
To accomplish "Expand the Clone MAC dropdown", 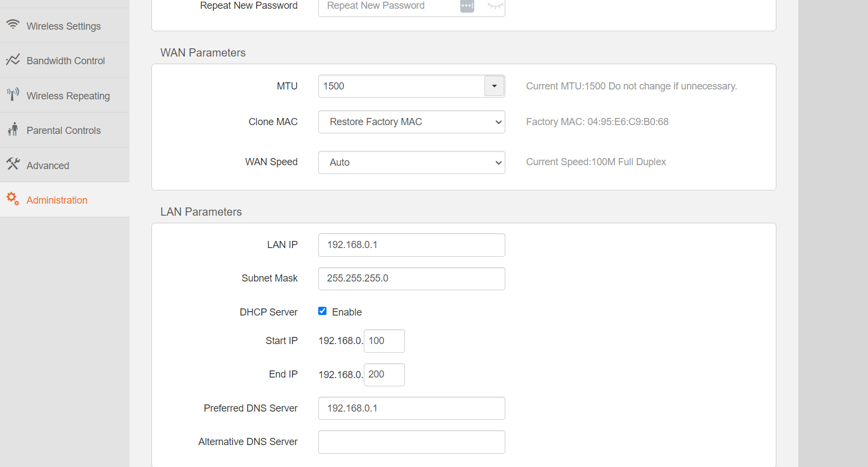I will (x=412, y=122).
